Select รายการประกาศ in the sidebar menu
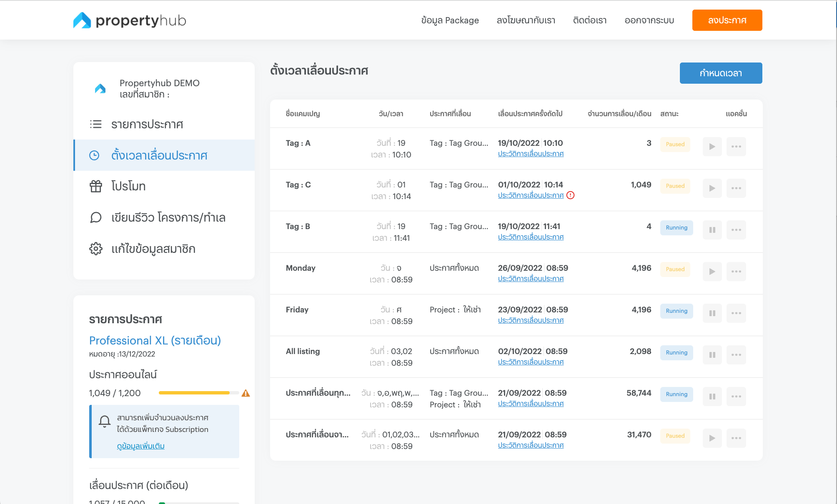 pyautogui.click(x=147, y=124)
